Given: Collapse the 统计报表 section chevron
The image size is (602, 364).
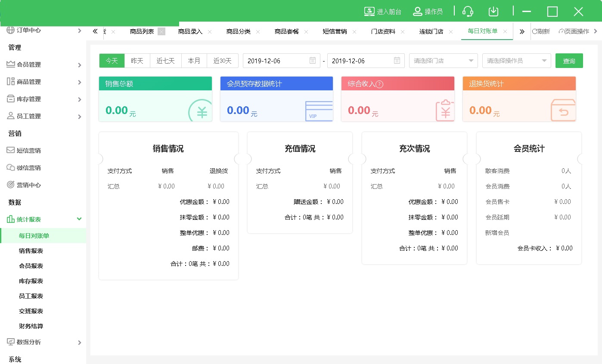Looking at the screenshot, I should coord(79,219).
